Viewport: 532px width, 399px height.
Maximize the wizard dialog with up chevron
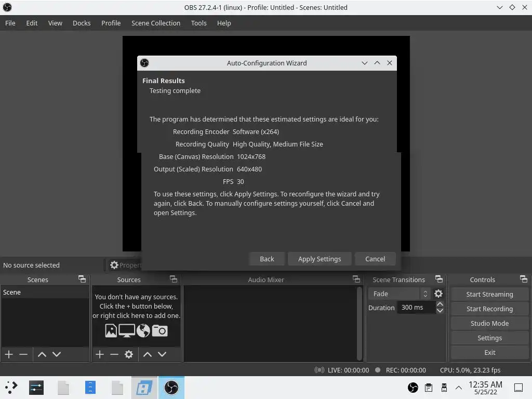coord(377,63)
